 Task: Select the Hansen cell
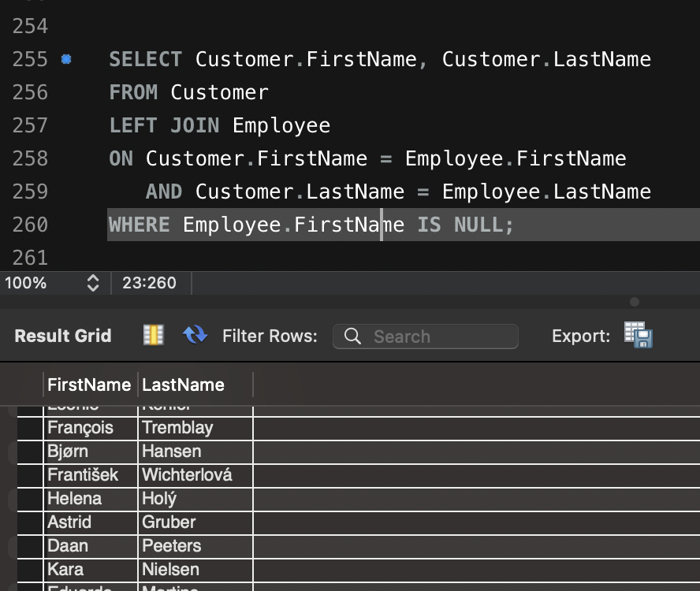pyautogui.click(x=195, y=452)
